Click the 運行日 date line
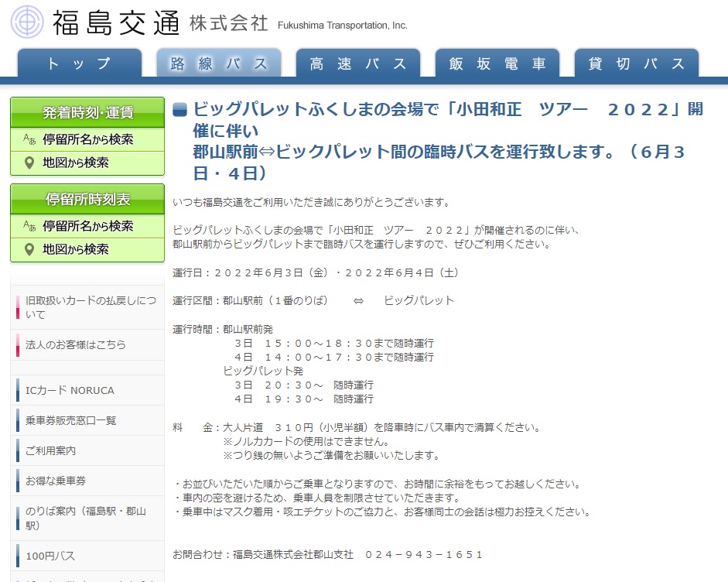This screenshot has width=728, height=582. point(315,272)
